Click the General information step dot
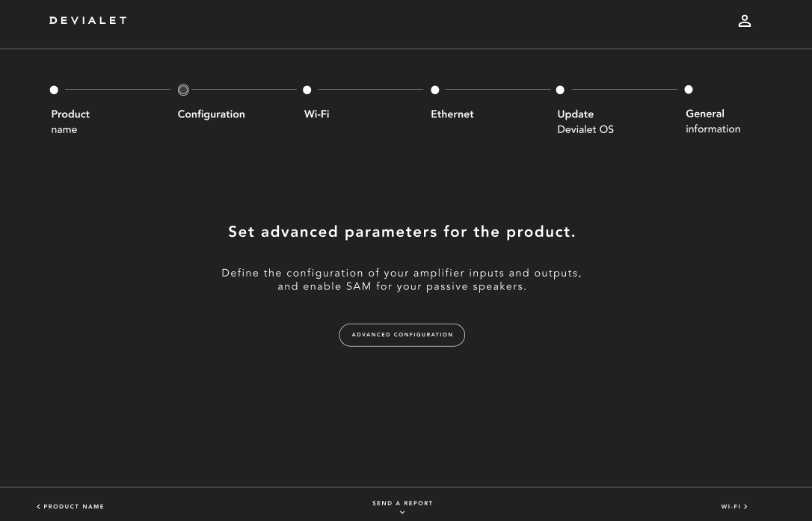The image size is (812, 521). coord(689,90)
